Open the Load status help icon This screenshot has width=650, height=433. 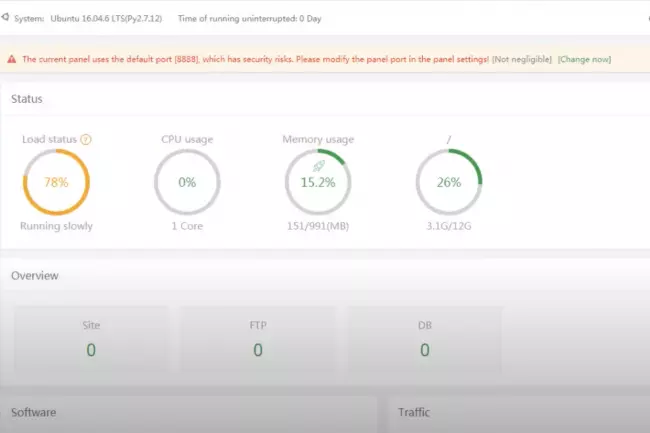(x=86, y=139)
